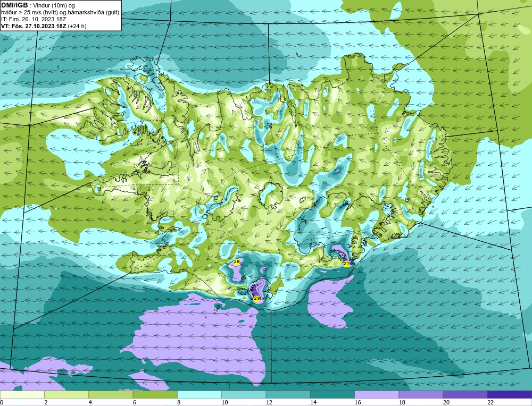
Task: Click the 'hviður > 25 m/s (hvítt)' description line
Action: pyautogui.click(x=60, y=13)
